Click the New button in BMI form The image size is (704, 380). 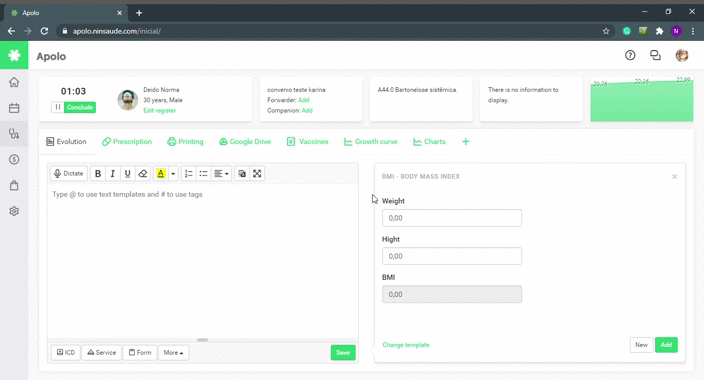[x=641, y=345]
